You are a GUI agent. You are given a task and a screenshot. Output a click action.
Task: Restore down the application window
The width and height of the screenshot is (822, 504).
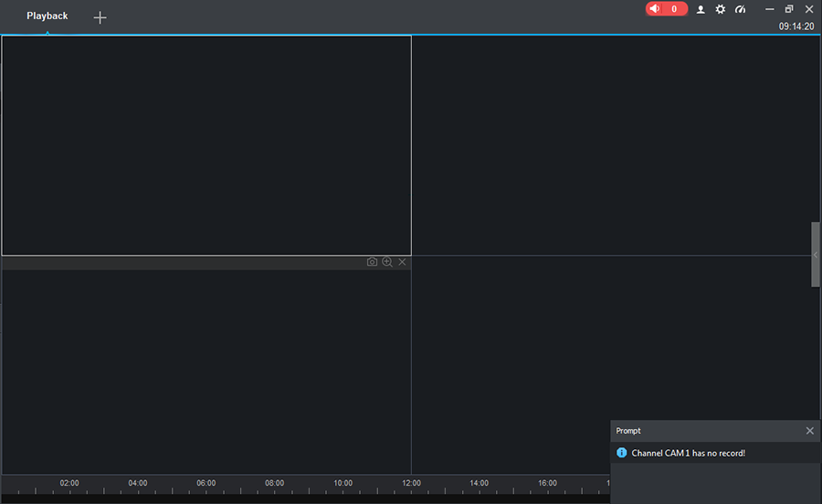click(789, 9)
